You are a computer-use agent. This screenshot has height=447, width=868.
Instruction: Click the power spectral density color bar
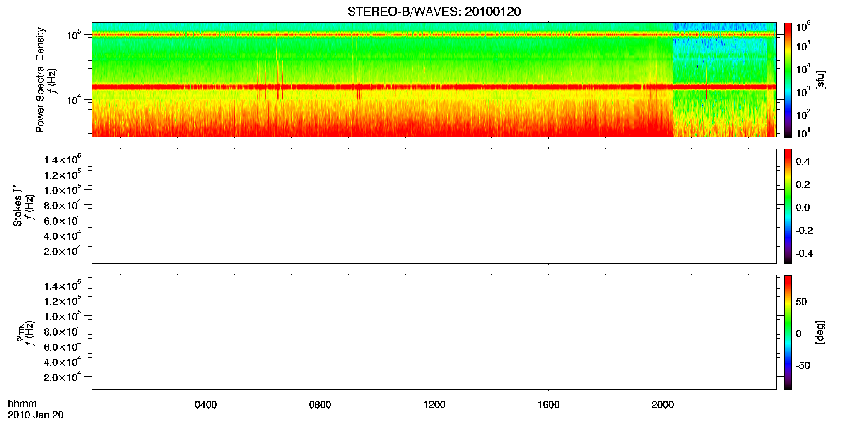coord(788,80)
